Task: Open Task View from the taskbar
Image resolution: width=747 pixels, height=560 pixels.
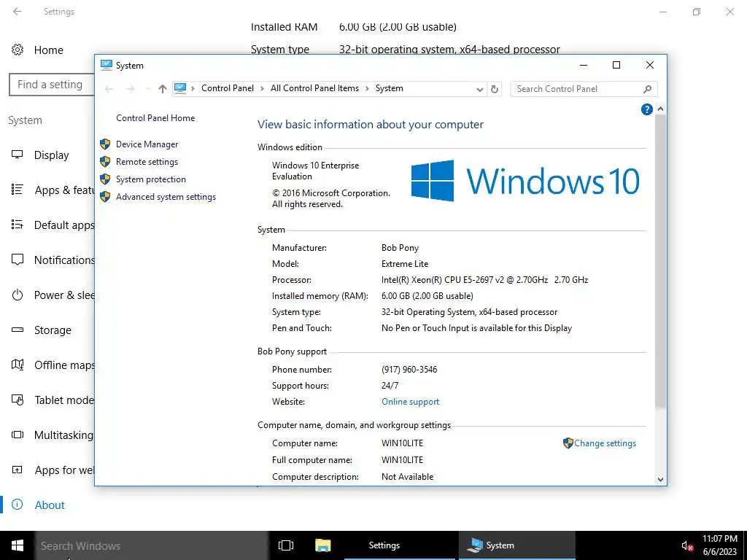Action: [285, 545]
